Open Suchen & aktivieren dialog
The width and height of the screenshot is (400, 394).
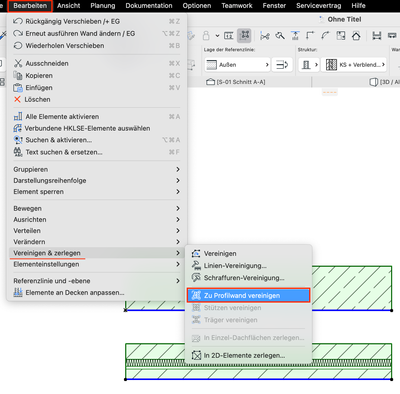(x=97, y=140)
